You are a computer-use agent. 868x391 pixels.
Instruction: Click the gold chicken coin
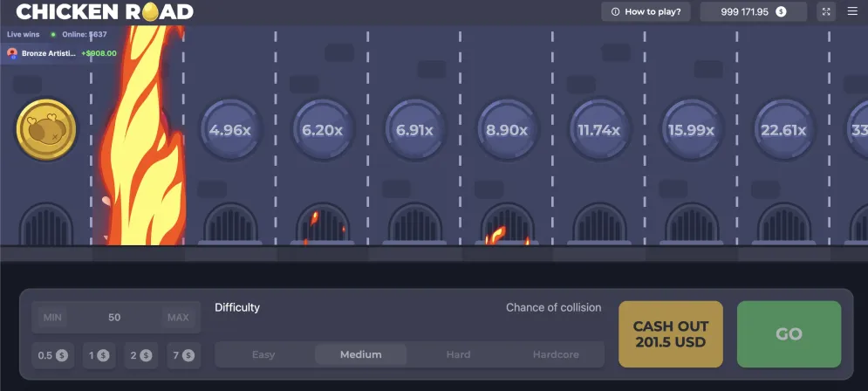(x=46, y=129)
